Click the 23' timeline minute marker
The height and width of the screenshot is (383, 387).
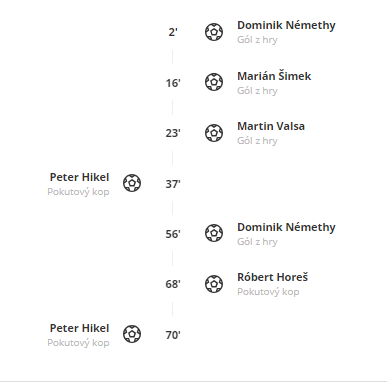click(x=173, y=133)
